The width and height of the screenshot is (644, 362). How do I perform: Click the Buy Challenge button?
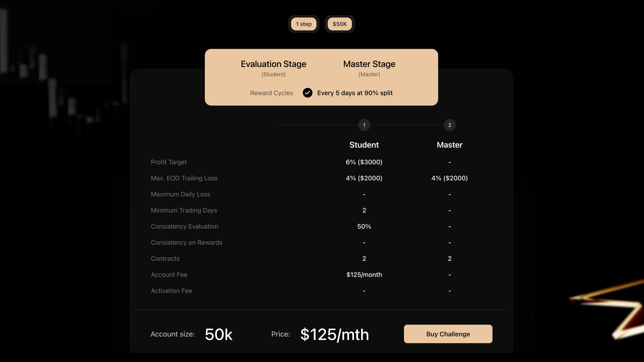click(x=448, y=334)
